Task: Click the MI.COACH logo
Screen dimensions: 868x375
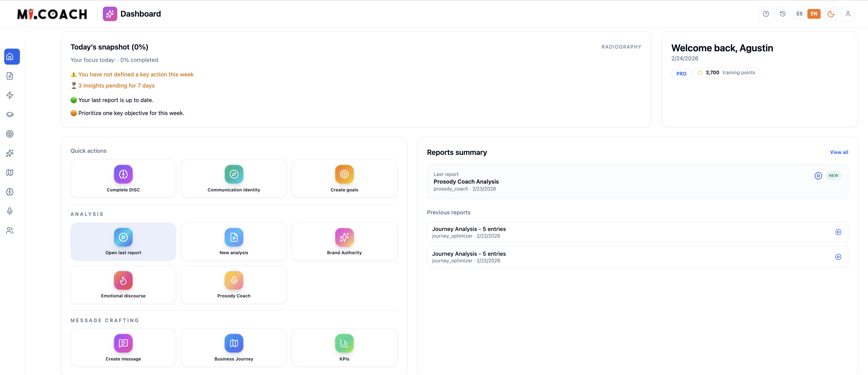Action: (x=52, y=14)
